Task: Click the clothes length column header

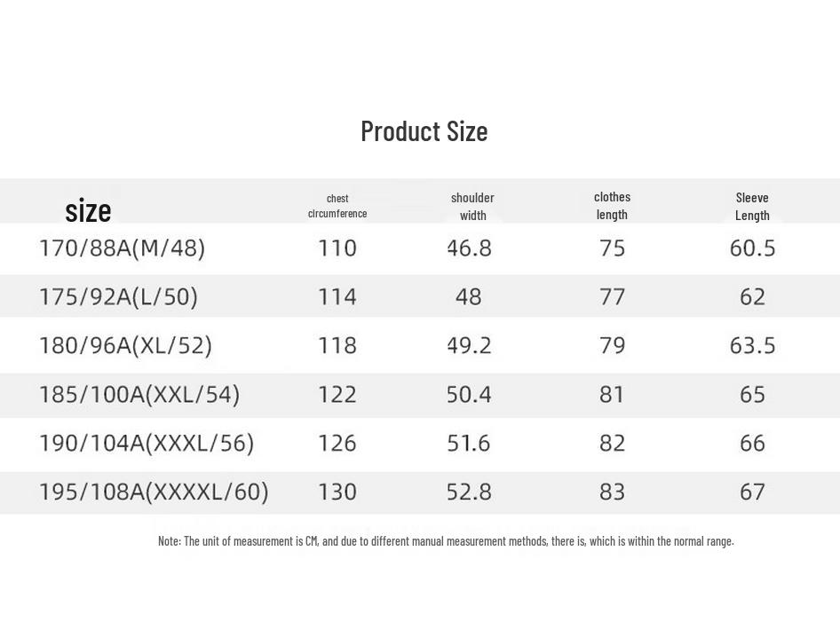Action: point(612,205)
